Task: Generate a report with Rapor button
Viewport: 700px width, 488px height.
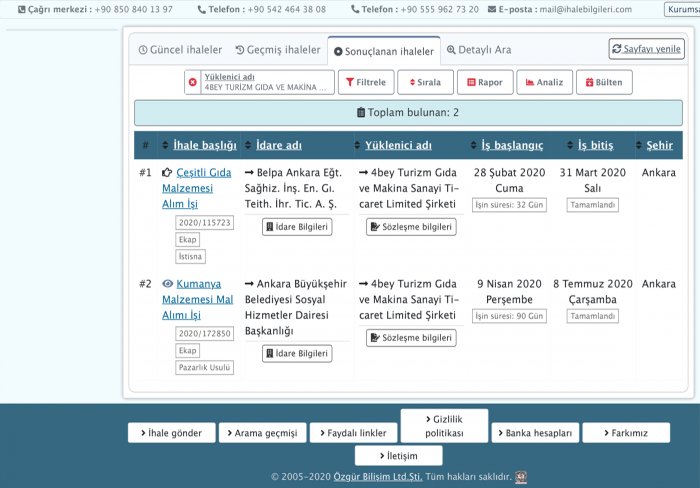Action: pos(485,82)
